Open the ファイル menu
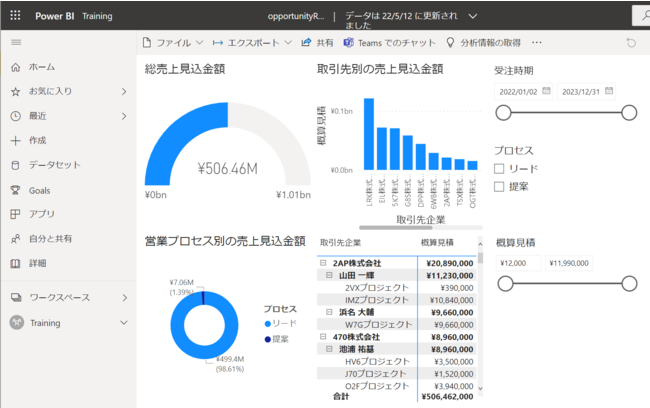The height and width of the screenshot is (408, 650). pos(172,43)
